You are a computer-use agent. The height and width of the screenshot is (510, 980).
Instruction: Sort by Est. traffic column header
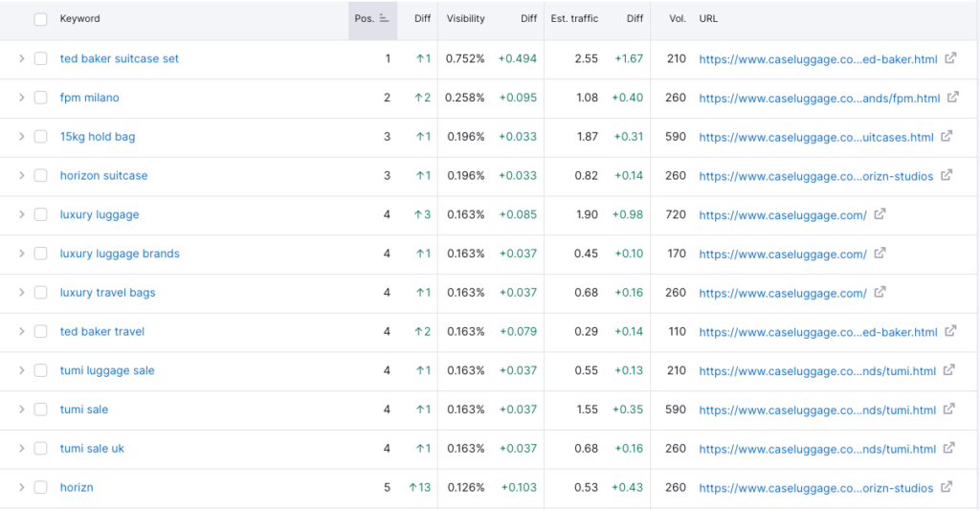click(574, 19)
